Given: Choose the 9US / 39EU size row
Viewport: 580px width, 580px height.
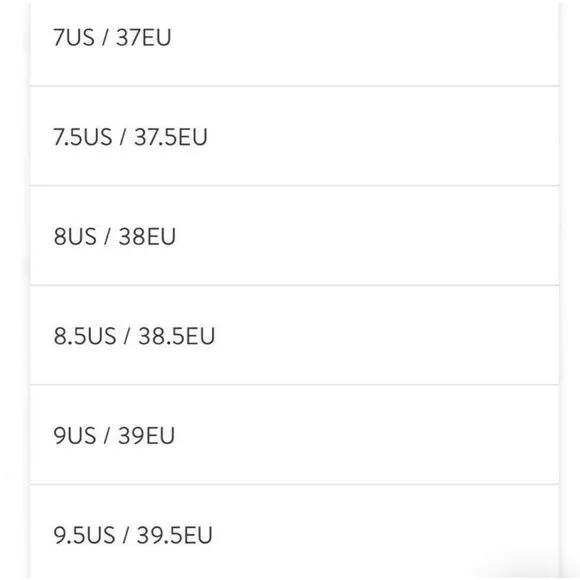Looking at the screenshot, I should [294, 435].
